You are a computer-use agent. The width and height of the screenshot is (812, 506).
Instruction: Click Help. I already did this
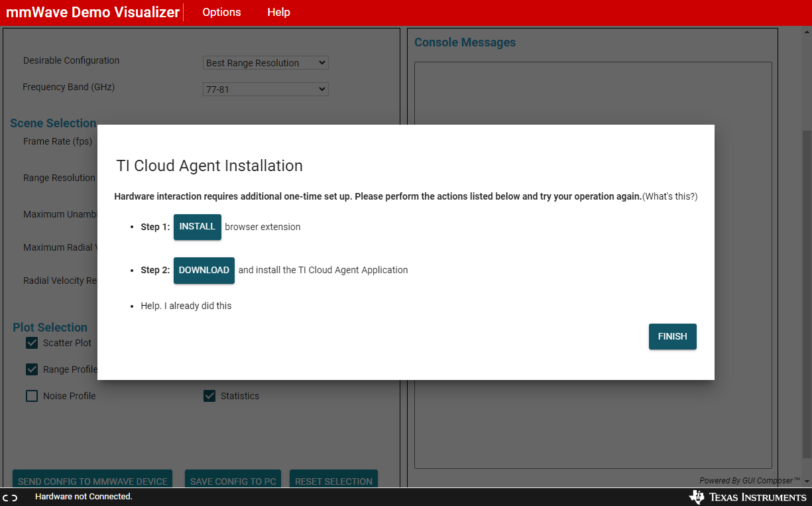(x=186, y=306)
